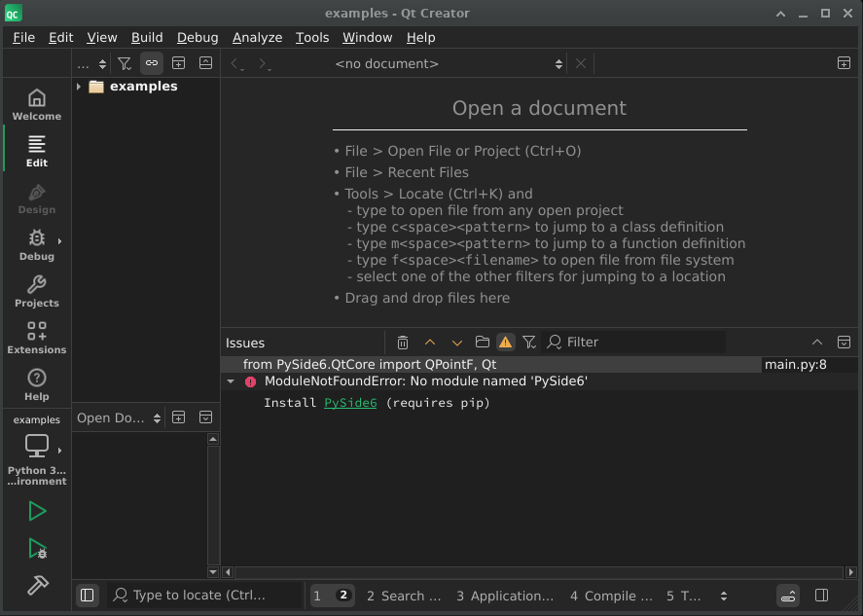Select the main.py:8 issue location

pos(795,364)
